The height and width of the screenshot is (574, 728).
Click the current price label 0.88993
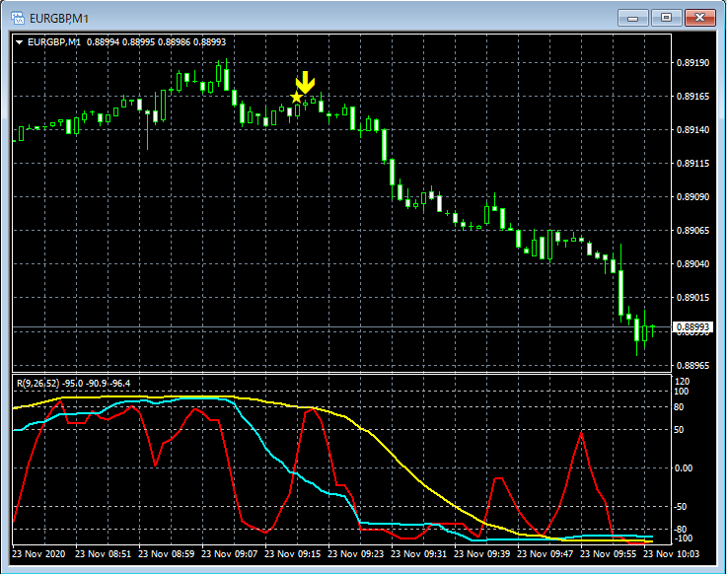(692, 327)
